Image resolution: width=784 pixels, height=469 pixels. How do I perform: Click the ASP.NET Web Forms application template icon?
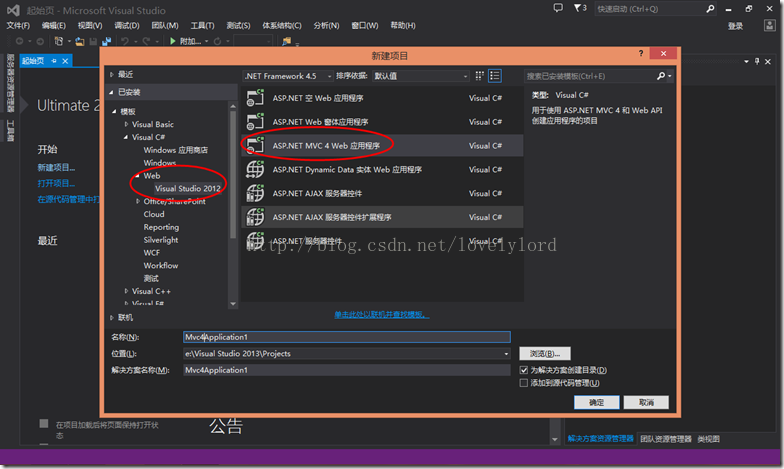point(255,122)
